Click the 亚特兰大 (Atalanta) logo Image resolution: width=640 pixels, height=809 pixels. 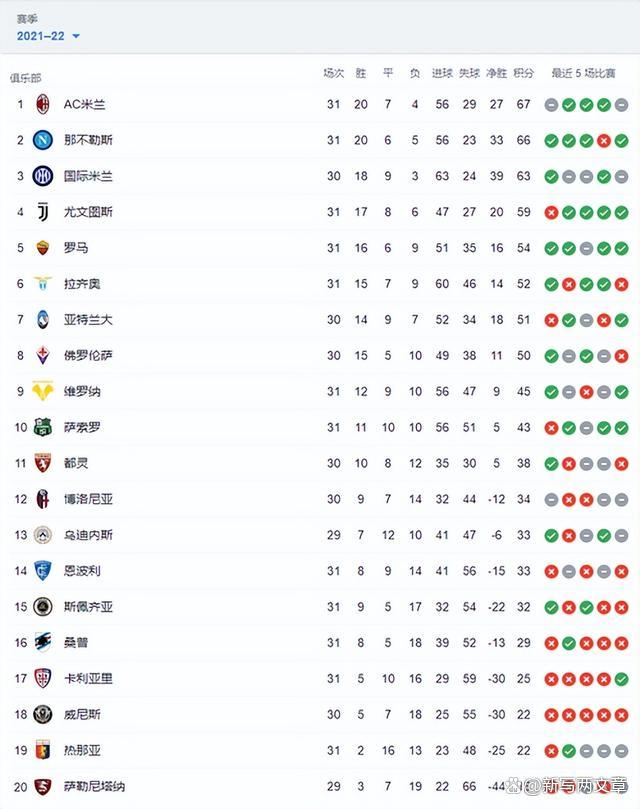click(x=43, y=320)
